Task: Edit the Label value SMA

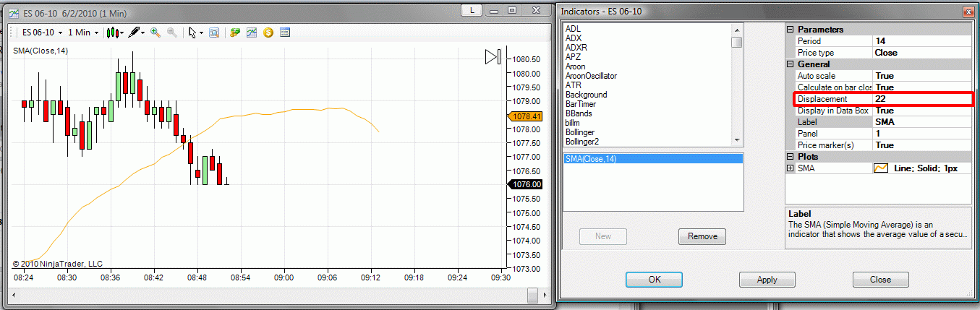Action: coord(922,122)
